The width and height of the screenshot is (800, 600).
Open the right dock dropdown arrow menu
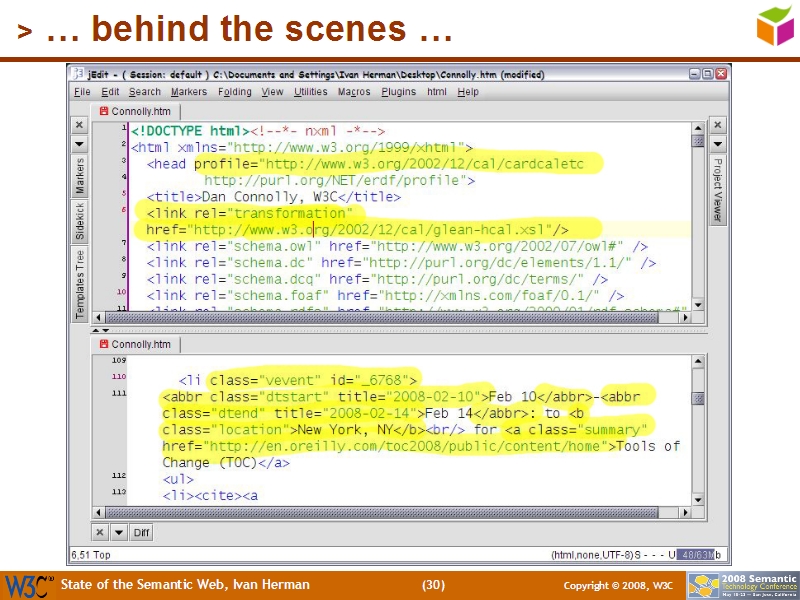point(717,144)
